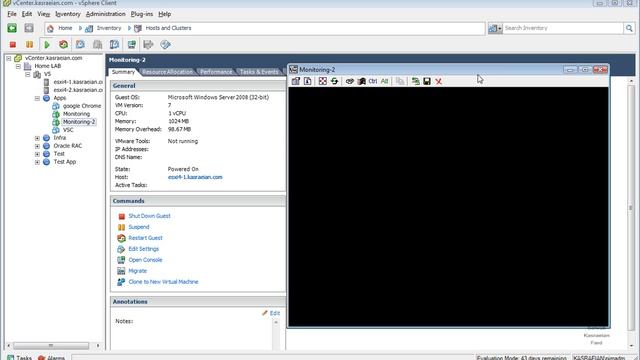Screen dimensions: 640x360
Task: Click the take snapshot toolbar icon
Action: coord(80,44)
